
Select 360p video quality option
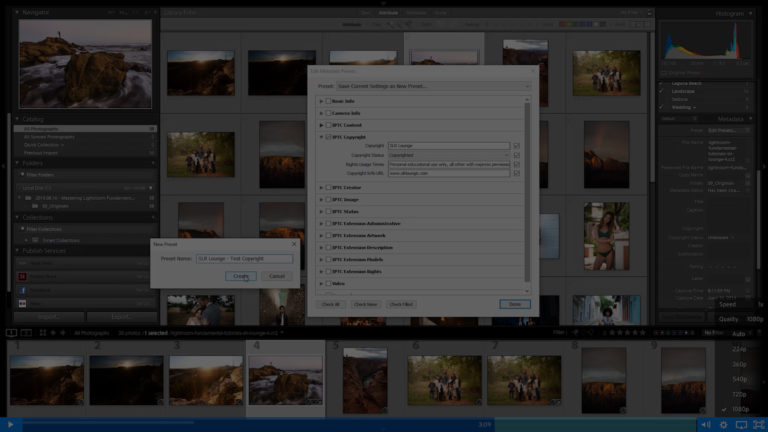click(740, 364)
